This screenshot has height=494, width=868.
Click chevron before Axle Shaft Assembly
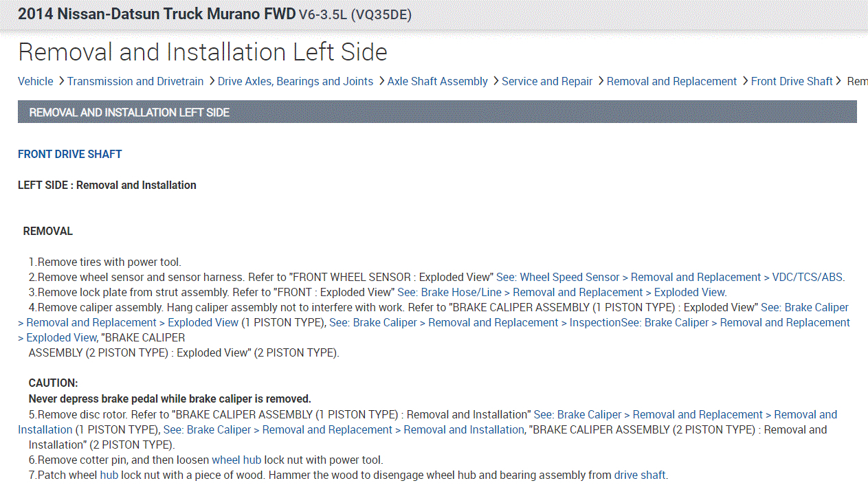point(381,81)
